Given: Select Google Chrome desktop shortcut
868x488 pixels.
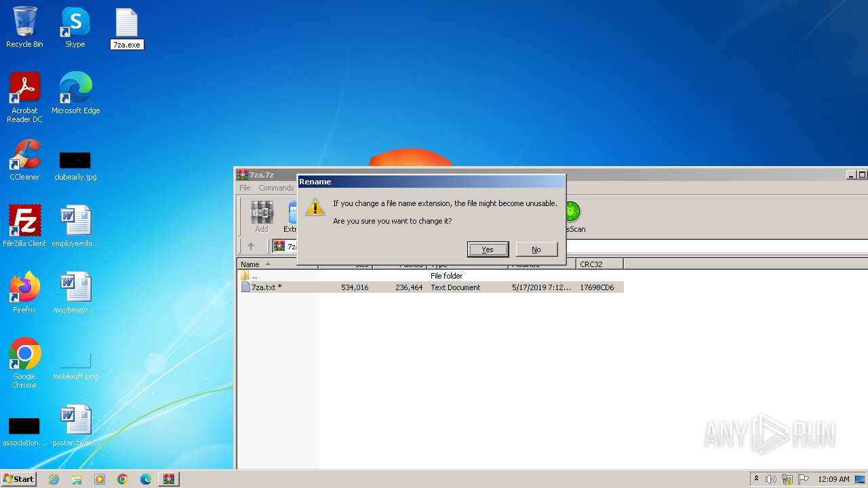Looking at the screenshot, I should pos(24,363).
